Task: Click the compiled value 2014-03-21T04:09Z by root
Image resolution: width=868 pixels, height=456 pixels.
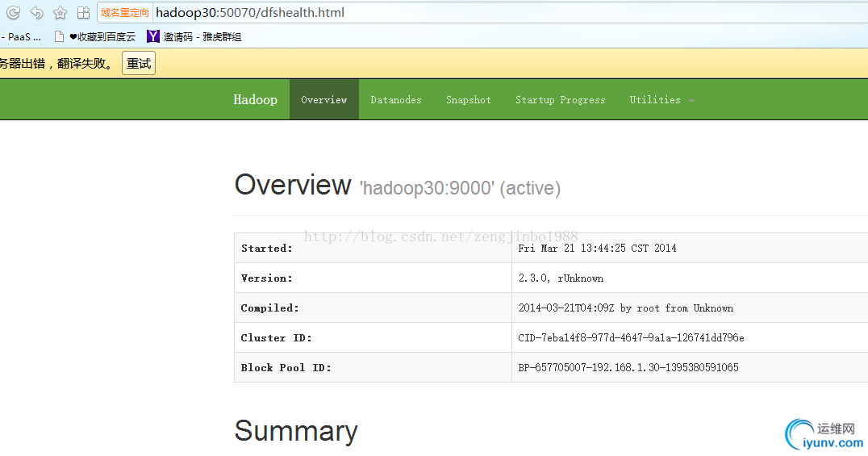Action: (x=625, y=308)
